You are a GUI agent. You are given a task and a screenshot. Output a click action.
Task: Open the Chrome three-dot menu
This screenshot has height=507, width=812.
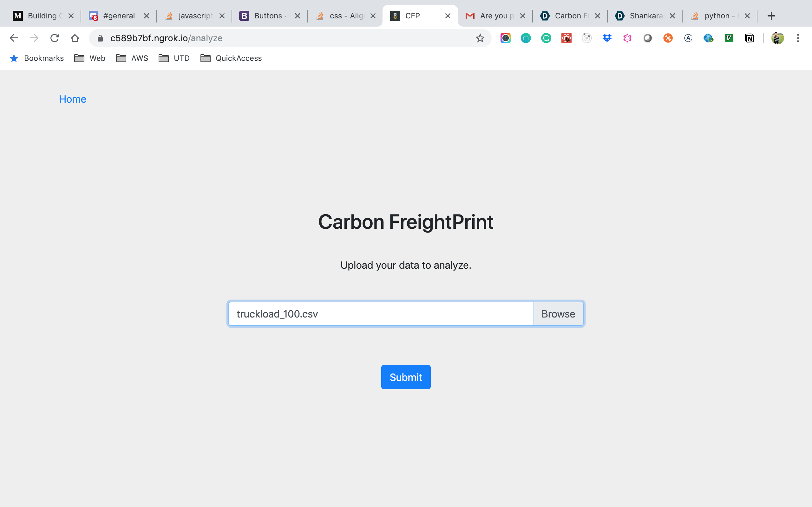tap(798, 38)
